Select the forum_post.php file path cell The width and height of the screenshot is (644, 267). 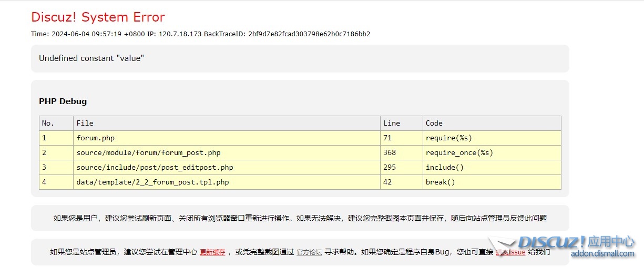coord(148,153)
